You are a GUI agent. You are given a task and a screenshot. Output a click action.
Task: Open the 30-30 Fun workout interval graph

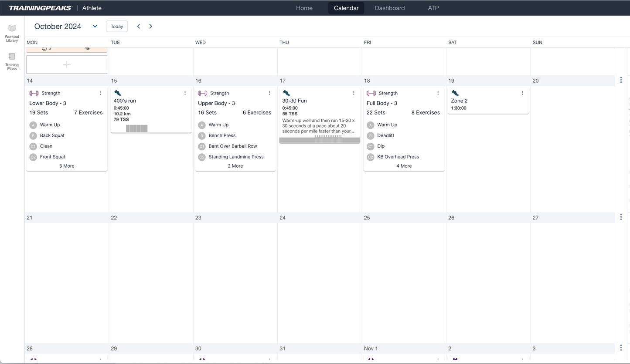coord(320,139)
